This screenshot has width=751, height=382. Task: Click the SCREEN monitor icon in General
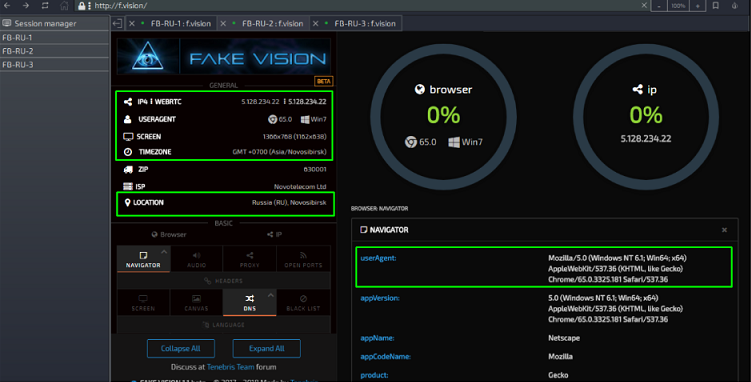tap(128, 136)
